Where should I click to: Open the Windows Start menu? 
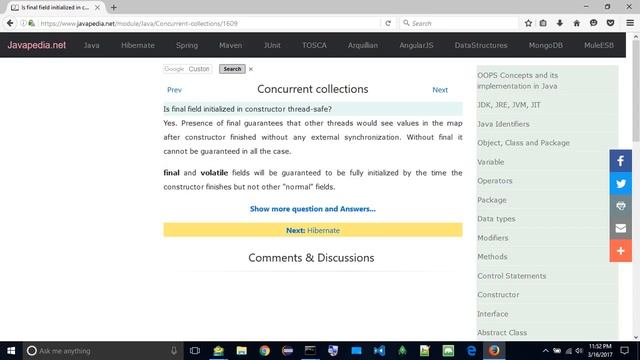(11, 351)
